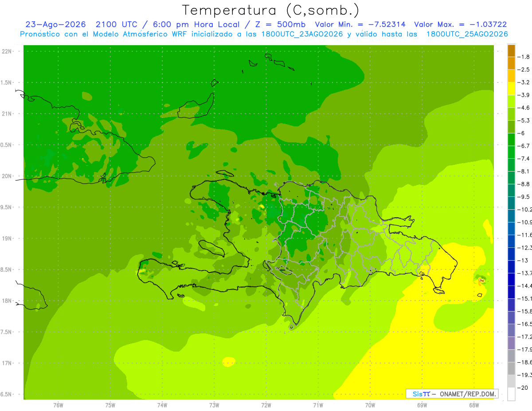Click the "74W" longitude axis label
This screenshot has width=532, height=411.
[x=162, y=405]
